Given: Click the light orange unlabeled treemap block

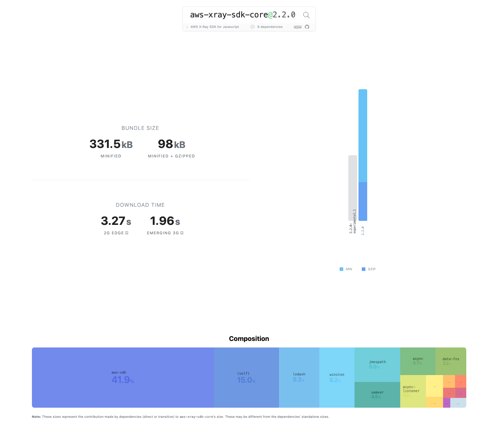Looking at the screenshot, I should 449,381.
